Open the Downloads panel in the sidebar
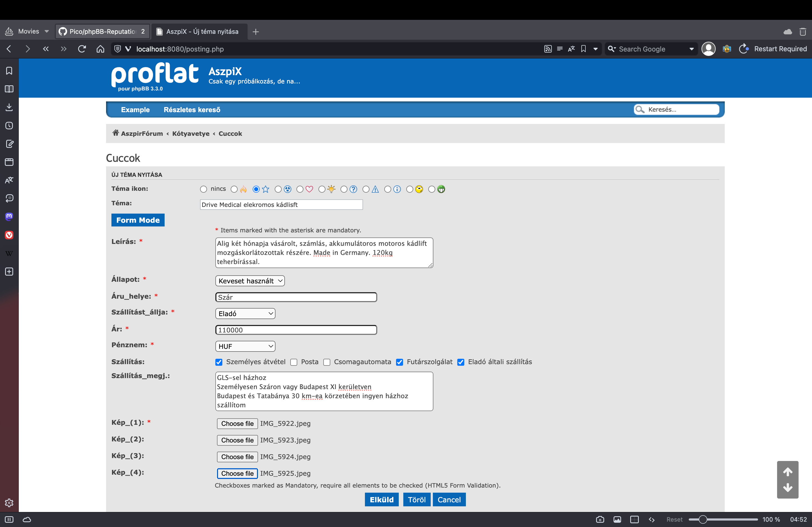The image size is (812, 527). (x=9, y=107)
